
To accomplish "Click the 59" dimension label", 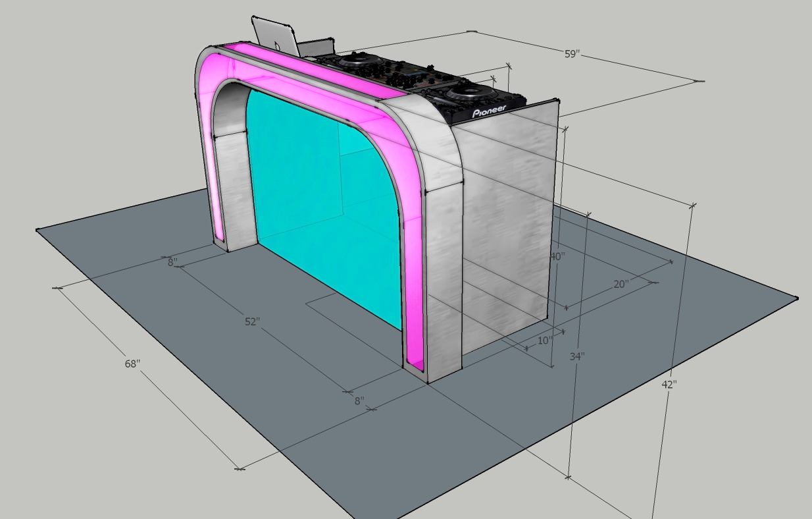I will click(572, 54).
